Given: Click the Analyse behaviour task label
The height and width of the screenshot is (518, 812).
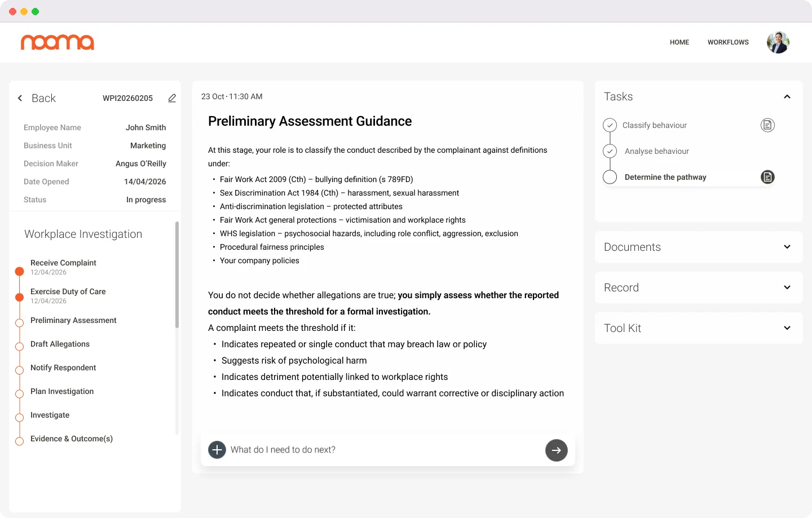Looking at the screenshot, I should (x=656, y=151).
